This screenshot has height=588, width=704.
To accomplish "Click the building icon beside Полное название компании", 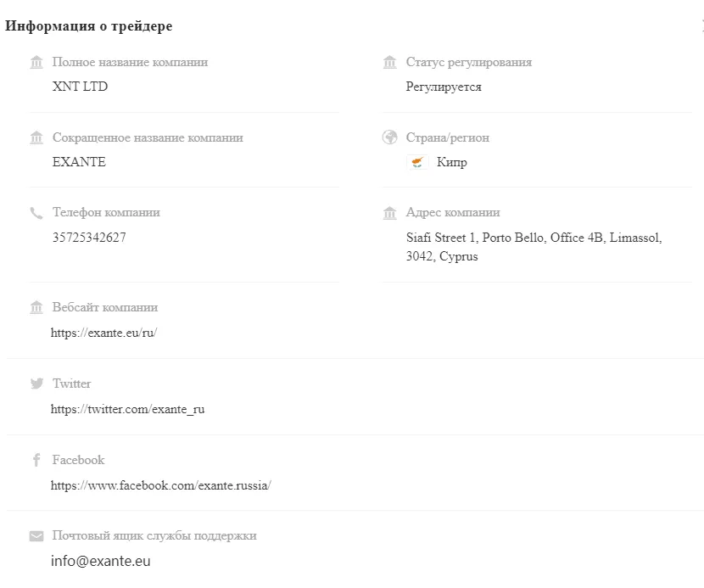I will pos(36,62).
